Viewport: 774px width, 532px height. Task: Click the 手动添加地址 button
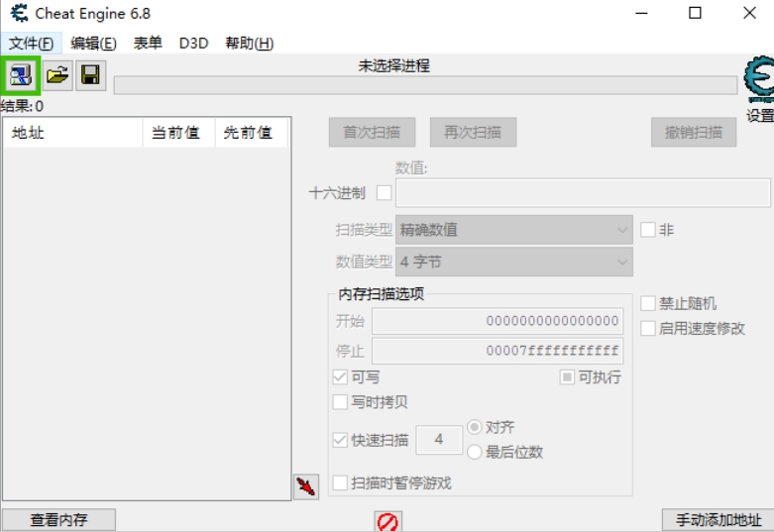tap(719, 520)
